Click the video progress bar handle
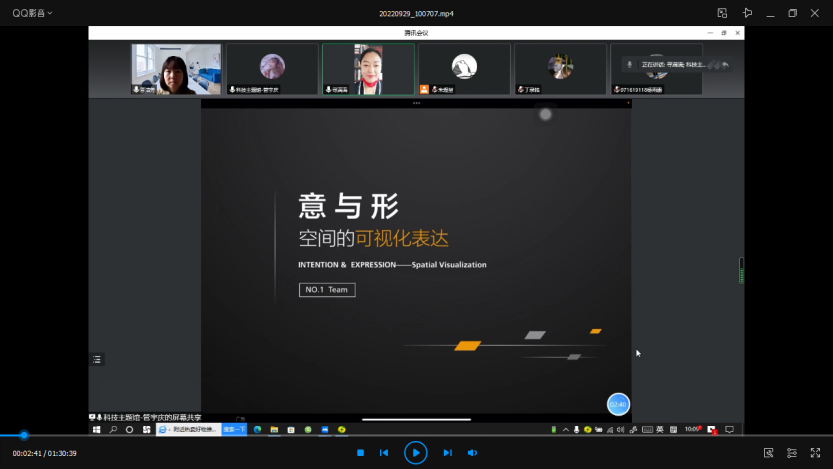This screenshot has height=469, width=833. coord(24,435)
